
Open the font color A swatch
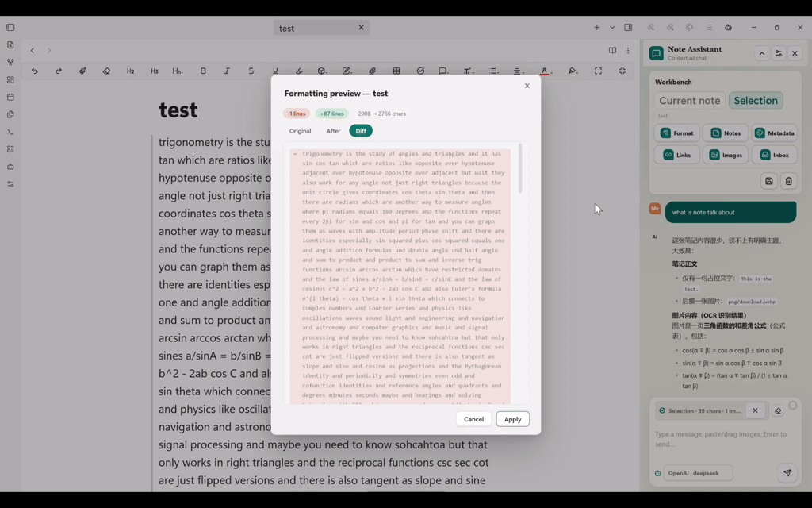[545, 71]
